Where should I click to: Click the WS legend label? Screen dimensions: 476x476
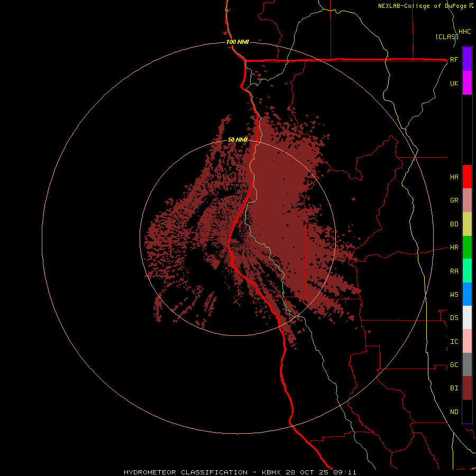(x=454, y=295)
